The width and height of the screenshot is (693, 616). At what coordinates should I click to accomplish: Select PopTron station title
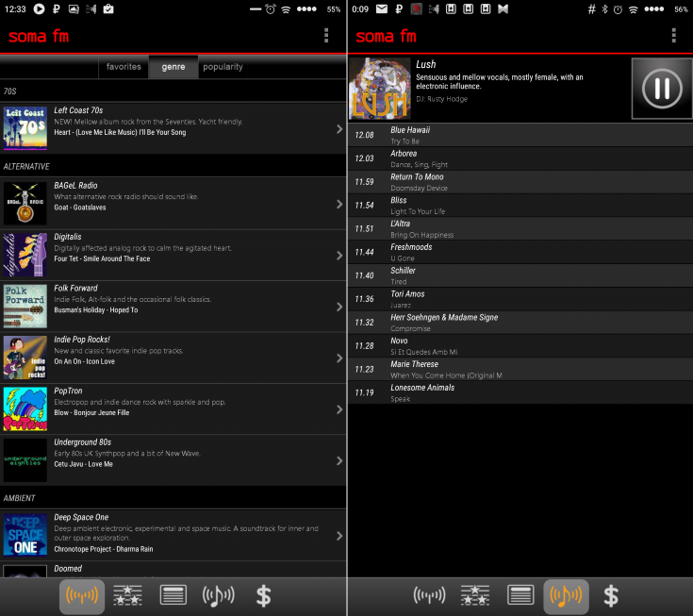(x=68, y=391)
